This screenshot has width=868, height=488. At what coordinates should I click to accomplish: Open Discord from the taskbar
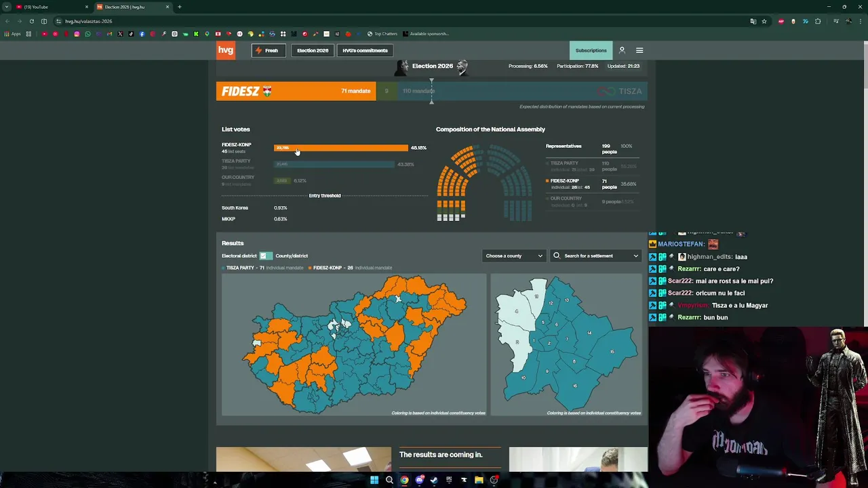point(419,480)
